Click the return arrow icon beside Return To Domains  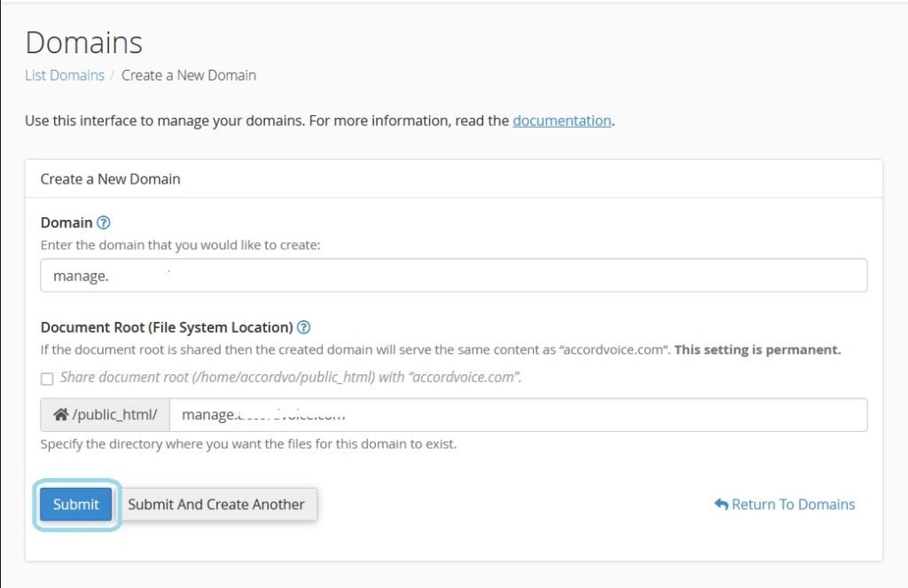point(721,505)
